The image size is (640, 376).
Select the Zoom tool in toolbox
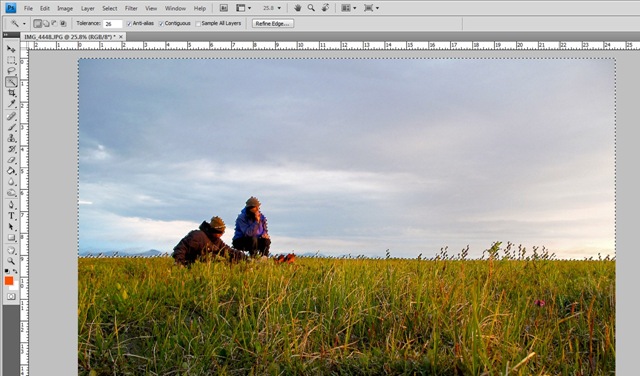11,261
